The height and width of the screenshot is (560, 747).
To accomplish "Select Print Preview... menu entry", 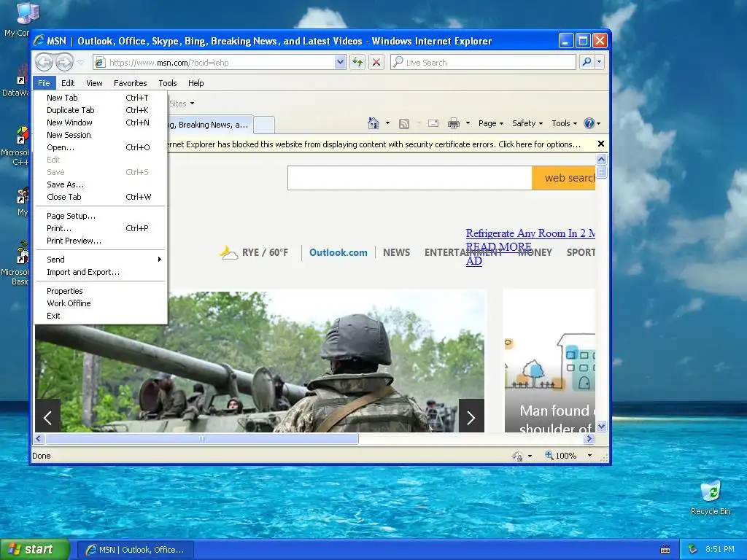I will pyautogui.click(x=101, y=241).
